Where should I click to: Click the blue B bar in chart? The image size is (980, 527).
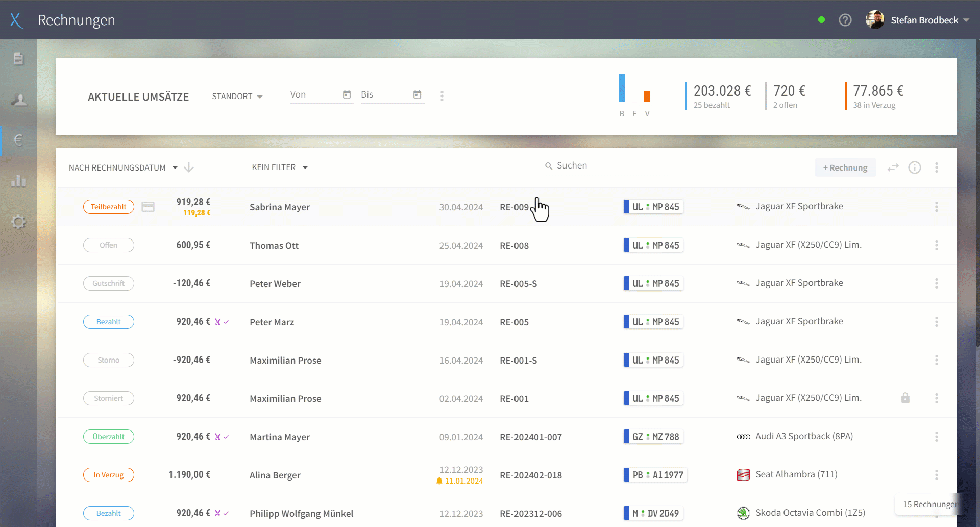(x=622, y=88)
